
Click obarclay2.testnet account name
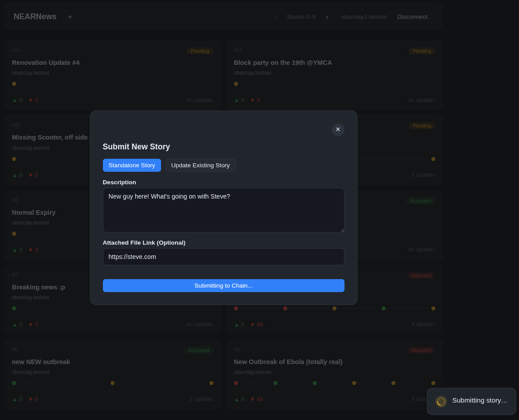(x=364, y=17)
